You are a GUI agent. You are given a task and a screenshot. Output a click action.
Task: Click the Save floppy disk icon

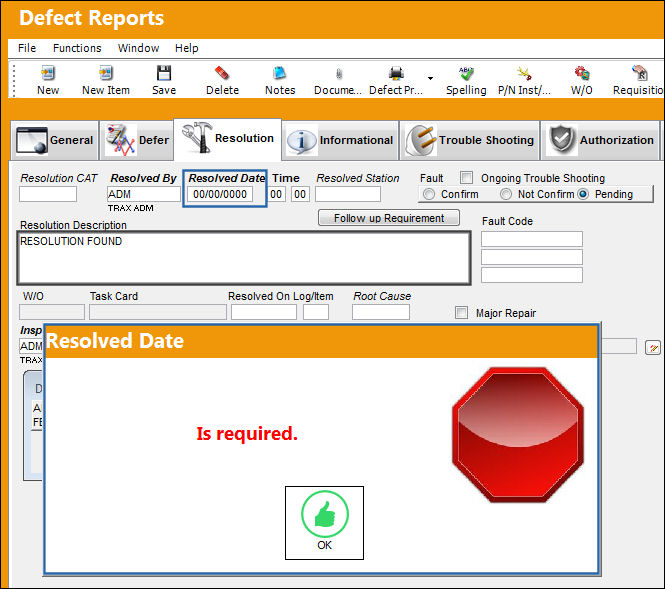164,73
